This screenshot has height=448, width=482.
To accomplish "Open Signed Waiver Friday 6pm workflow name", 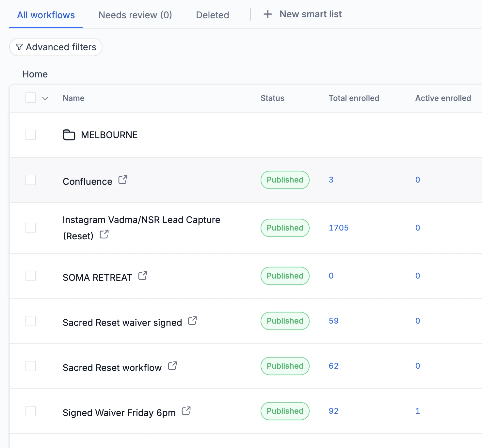I will pos(119,413).
